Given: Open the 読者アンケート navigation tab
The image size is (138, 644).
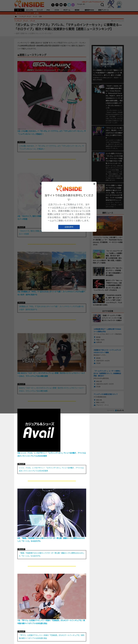Looking at the screenshot, I should [x=103, y=10].
